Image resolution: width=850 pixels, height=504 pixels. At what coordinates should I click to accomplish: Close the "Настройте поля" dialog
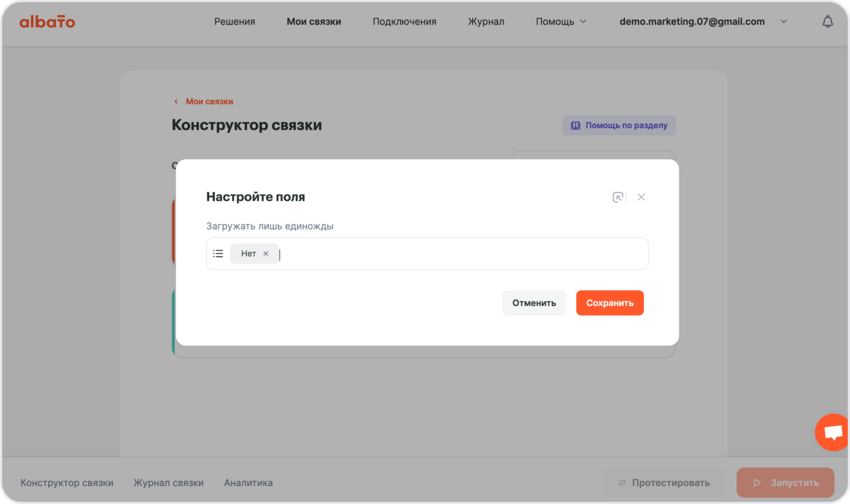[641, 197]
